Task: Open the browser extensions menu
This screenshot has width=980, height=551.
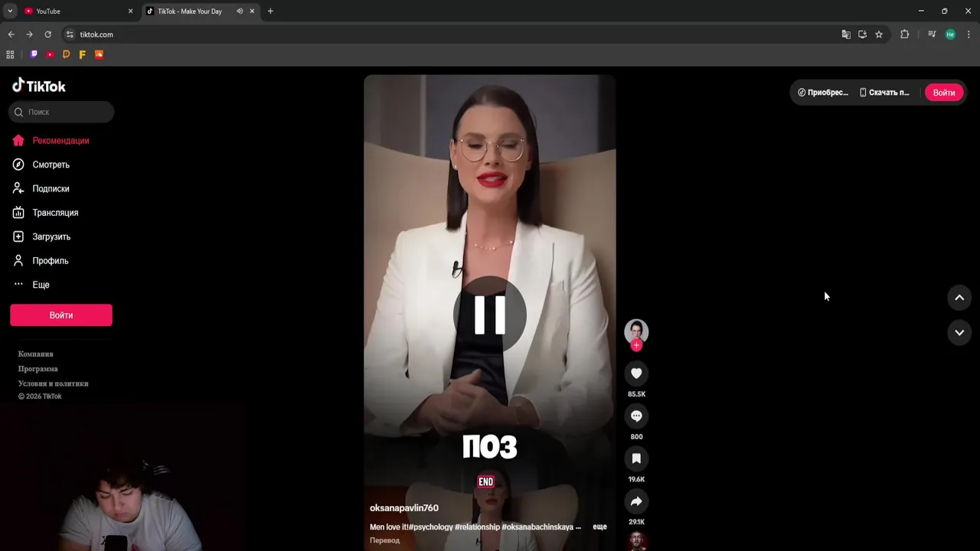Action: (904, 34)
